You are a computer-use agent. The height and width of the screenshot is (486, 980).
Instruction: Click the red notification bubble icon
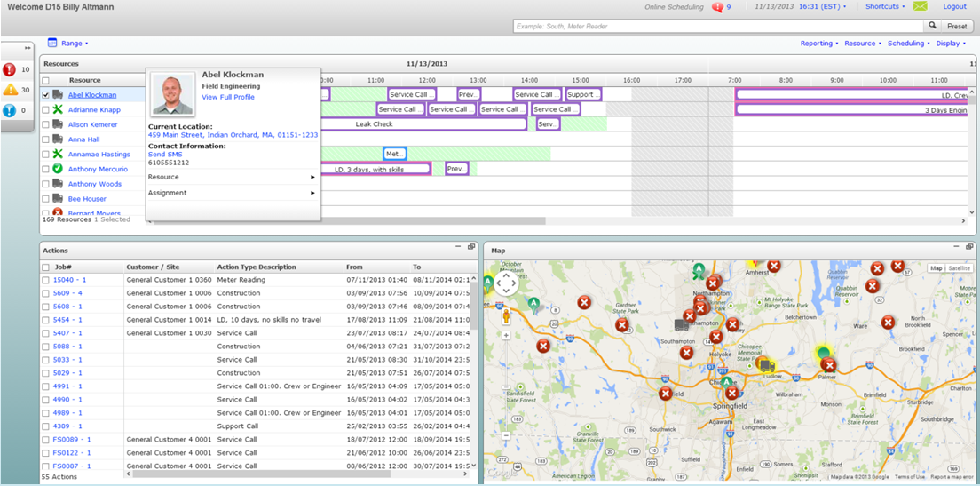point(718,7)
